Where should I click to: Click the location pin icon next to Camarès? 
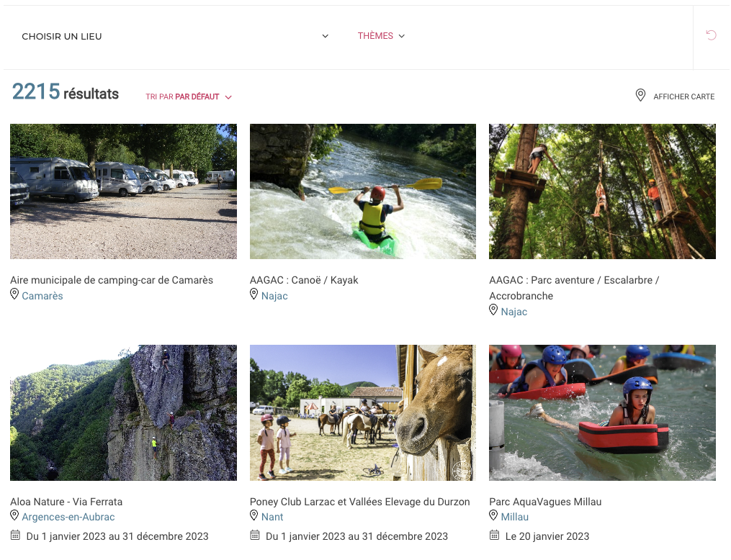click(14, 294)
